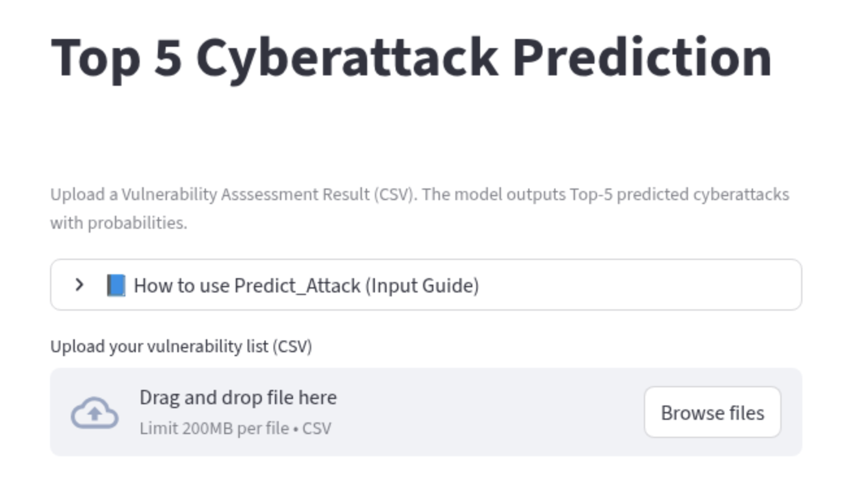The image size is (868, 490).
Task: Click the Predict_Attack word in the expander
Action: (298, 285)
